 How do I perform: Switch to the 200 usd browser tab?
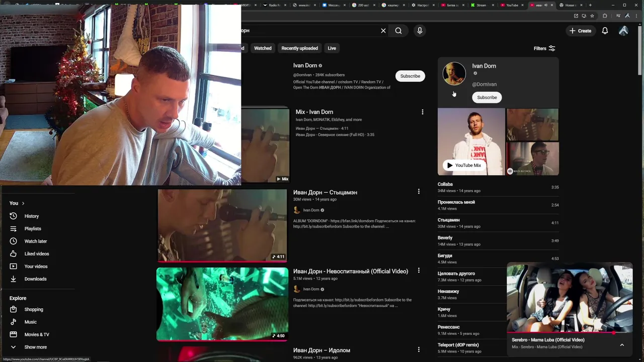tap(363, 5)
